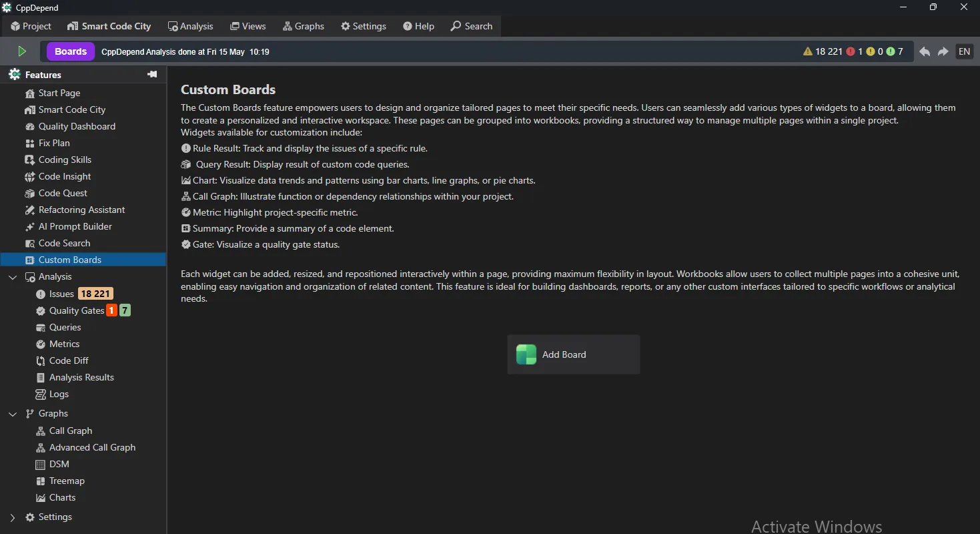Click the red failed quality gates icon
This screenshot has width=980, height=534.
click(851, 51)
